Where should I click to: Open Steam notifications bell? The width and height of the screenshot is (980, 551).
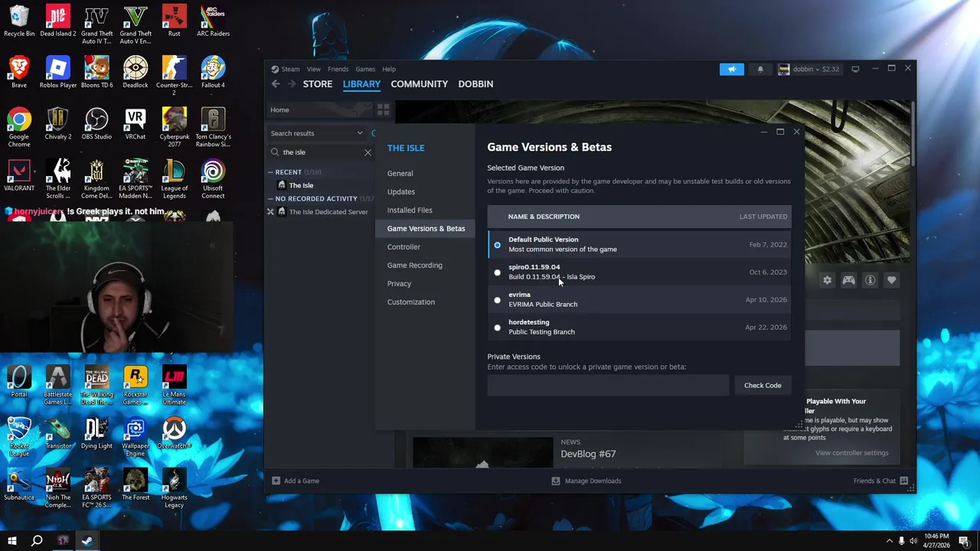760,69
